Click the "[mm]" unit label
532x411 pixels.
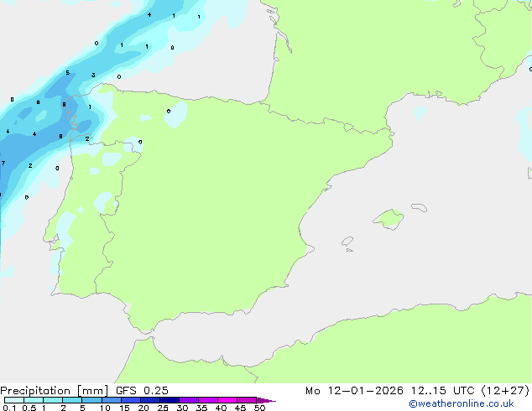click(x=93, y=391)
